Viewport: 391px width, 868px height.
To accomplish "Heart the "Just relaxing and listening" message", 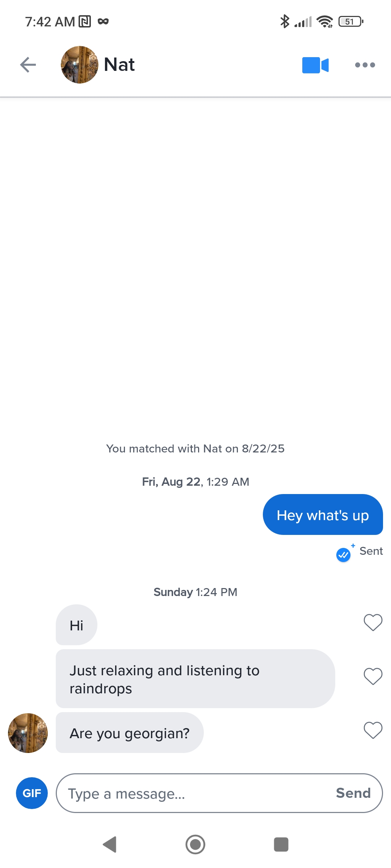I will pos(373,676).
